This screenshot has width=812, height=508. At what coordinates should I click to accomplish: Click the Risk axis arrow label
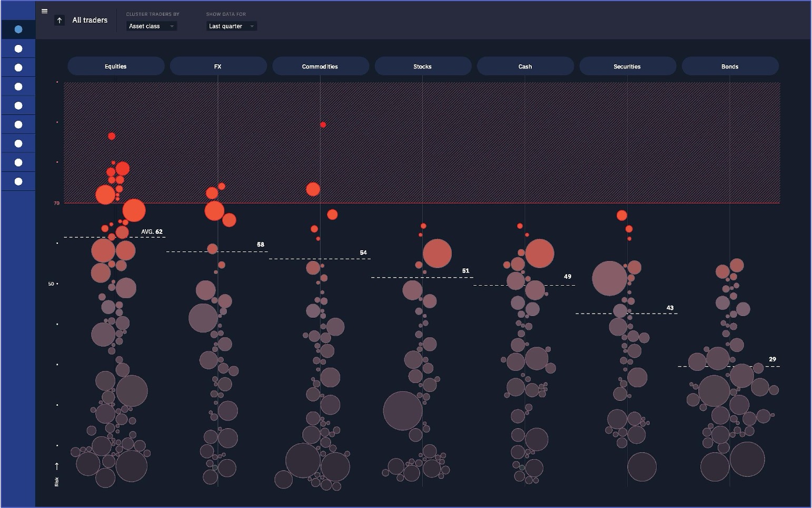(57, 475)
